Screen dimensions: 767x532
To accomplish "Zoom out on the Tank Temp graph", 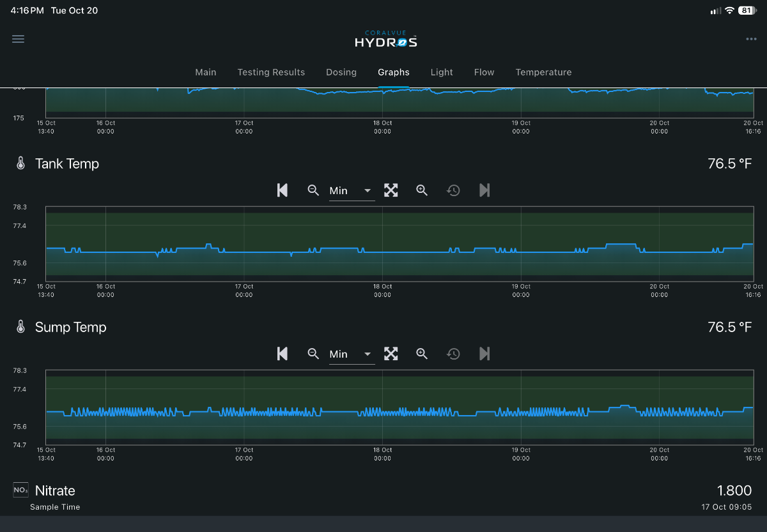I will (313, 190).
